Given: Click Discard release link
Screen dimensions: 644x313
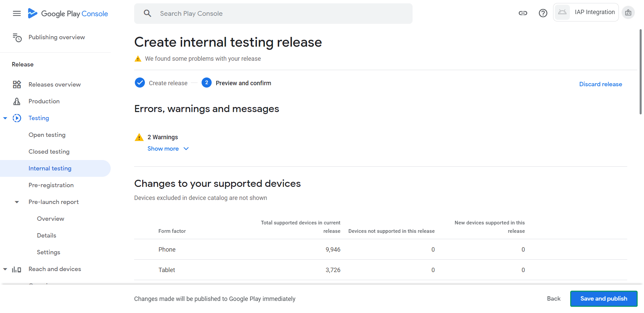Looking at the screenshot, I should pos(600,84).
